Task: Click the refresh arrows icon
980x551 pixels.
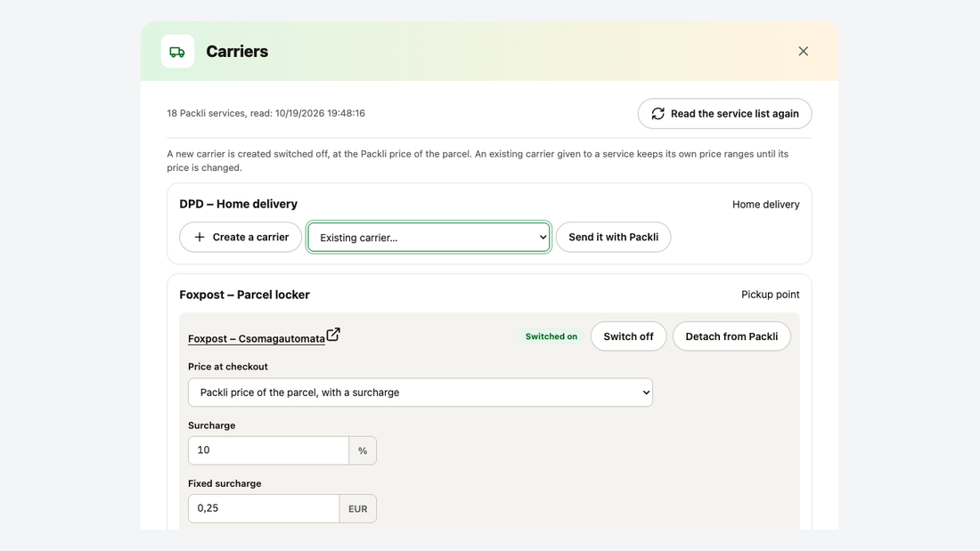Action: [657, 114]
